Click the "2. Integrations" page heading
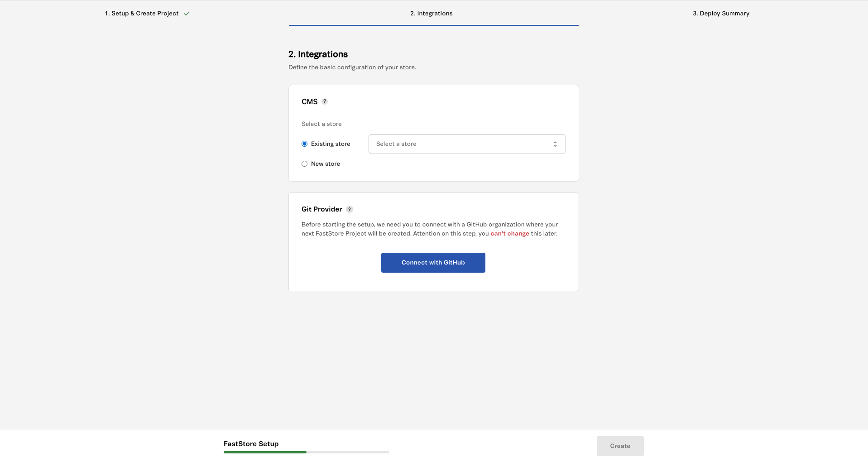The image size is (868, 462). pyautogui.click(x=318, y=54)
